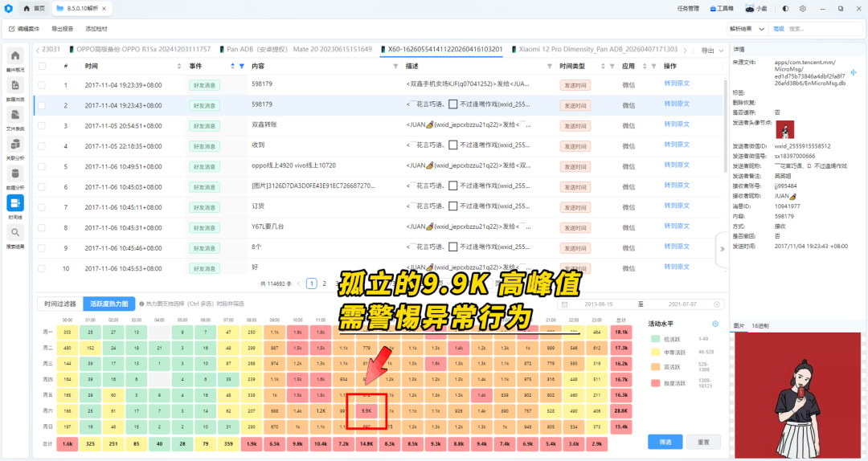
Task: Click 转到原文 link in row 3
Action: [x=677, y=124]
